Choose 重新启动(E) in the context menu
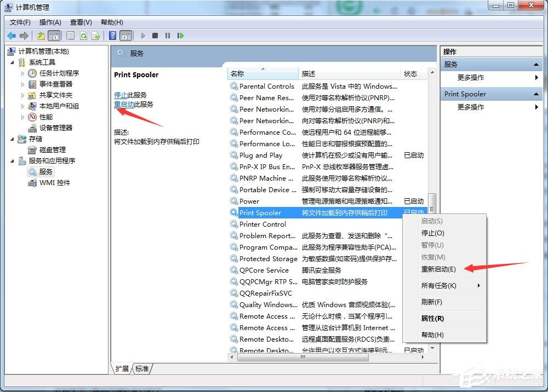The height and width of the screenshot is (392, 548). click(438, 269)
